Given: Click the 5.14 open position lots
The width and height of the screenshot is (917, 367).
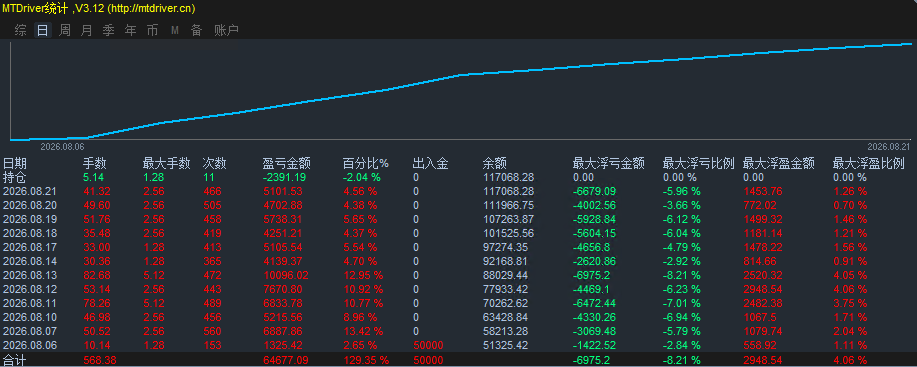Looking at the screenshot, I should (95, 177).
